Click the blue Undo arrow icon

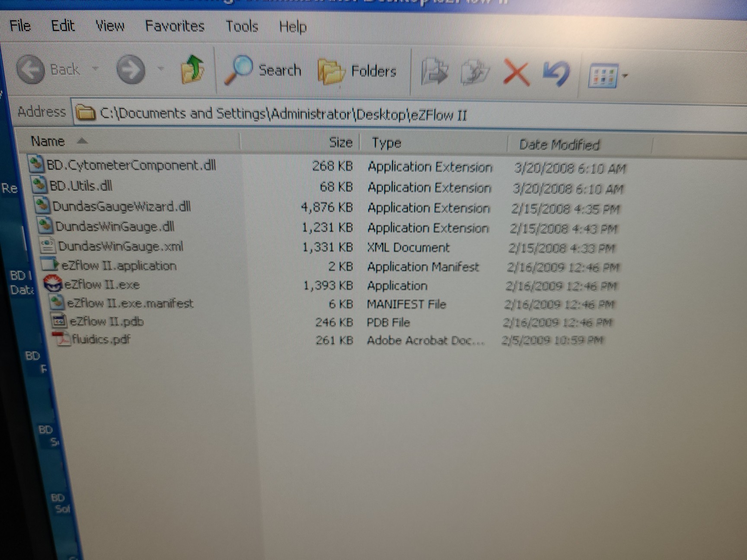[x=556, y=74]
